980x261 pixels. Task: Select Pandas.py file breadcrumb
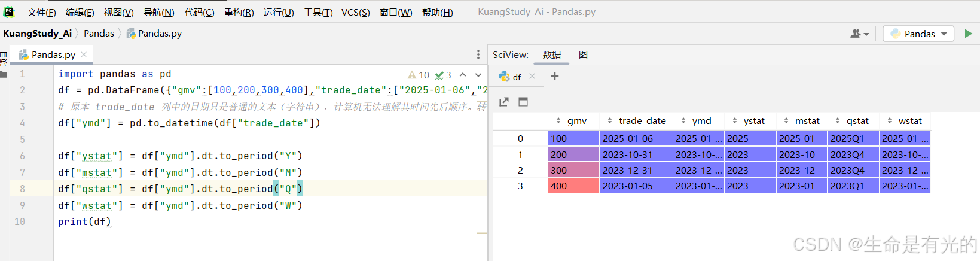[154, 34]
